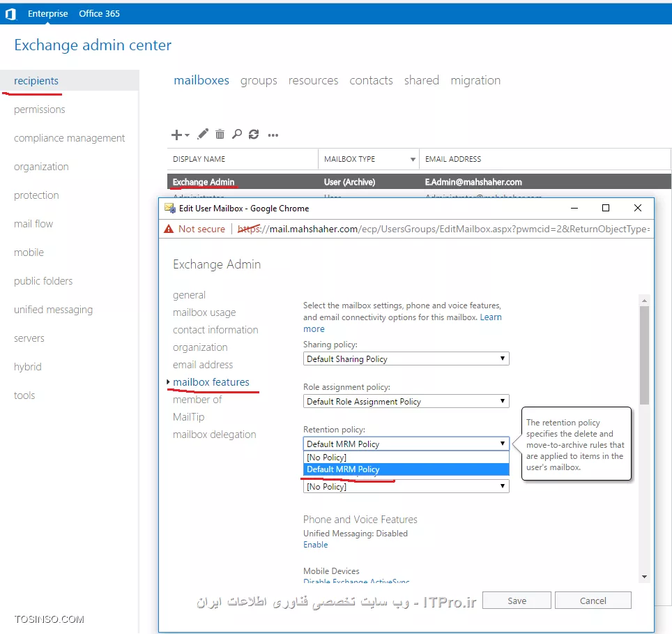Screen dimensions: 672x634
Task: Switch to resources tab
Action: click(x=313, y=80)
